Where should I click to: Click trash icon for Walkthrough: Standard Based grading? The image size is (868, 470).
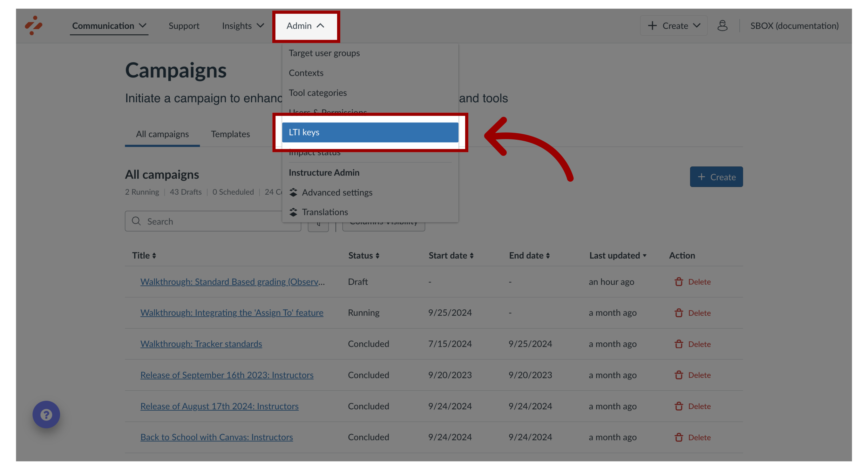pos(679,282)
